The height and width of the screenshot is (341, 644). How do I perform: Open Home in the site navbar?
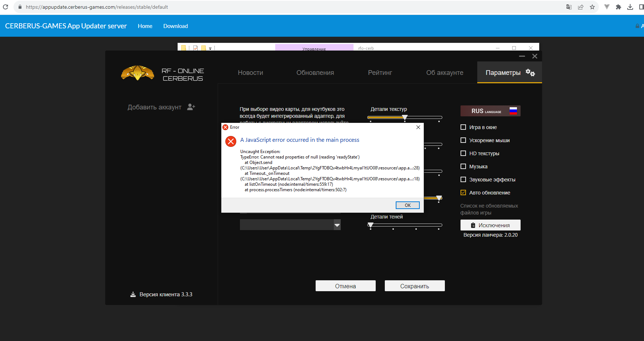click(x=145, y=26)
